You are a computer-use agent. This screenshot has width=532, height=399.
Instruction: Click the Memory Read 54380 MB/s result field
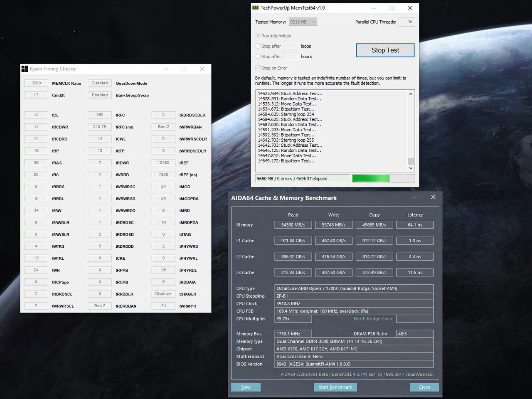pyautogui.click(x=293, y=225)
